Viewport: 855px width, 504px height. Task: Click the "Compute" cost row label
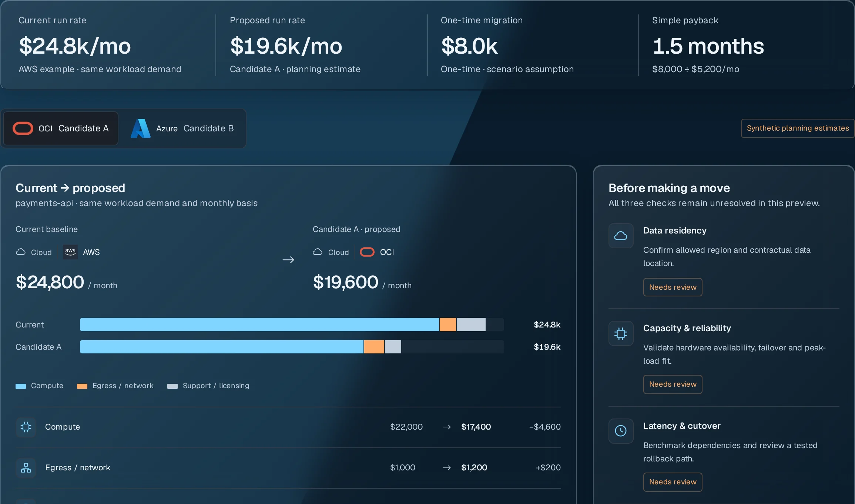63,427
